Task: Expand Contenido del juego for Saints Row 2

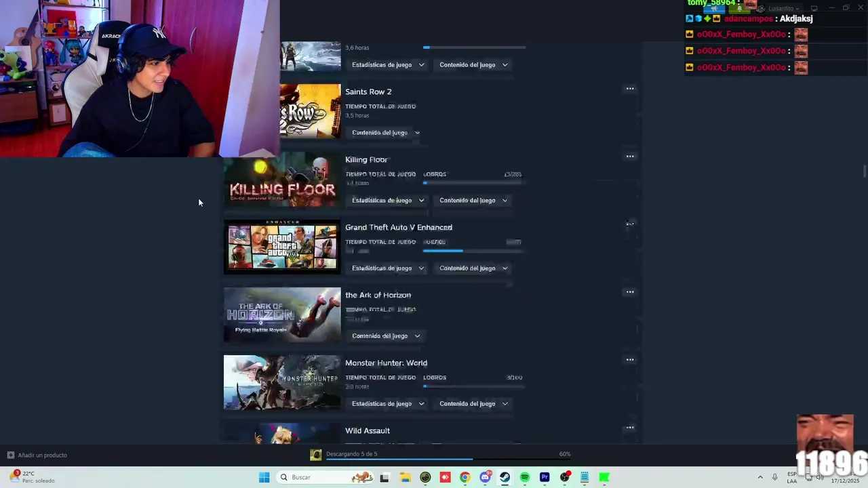Action: pyautogui.click(x=386, y=133)
